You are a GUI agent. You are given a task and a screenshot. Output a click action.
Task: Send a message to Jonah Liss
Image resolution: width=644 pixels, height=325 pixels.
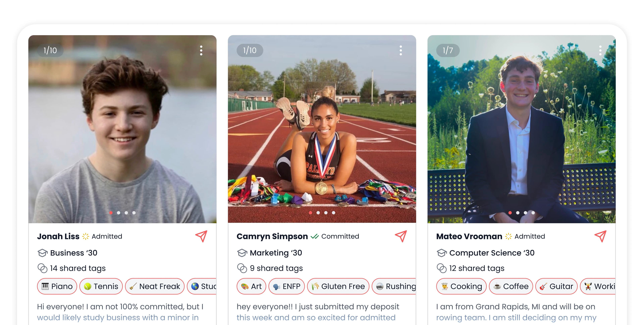[x=201, y=236]
